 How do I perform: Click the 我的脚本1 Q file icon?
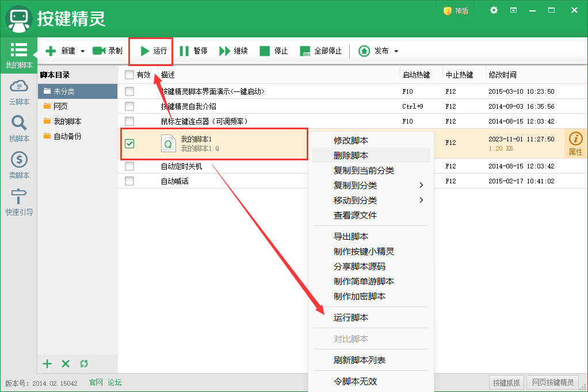coord(169,144)
